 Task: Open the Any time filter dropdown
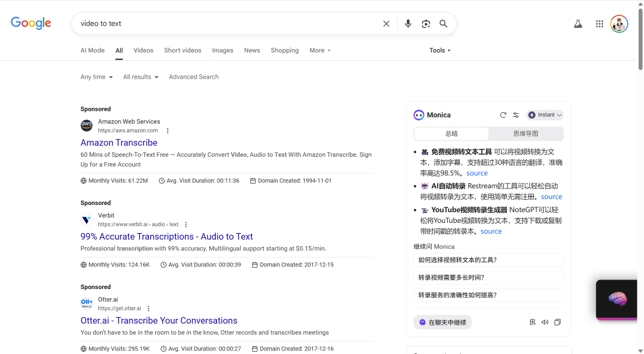point(97,77)
